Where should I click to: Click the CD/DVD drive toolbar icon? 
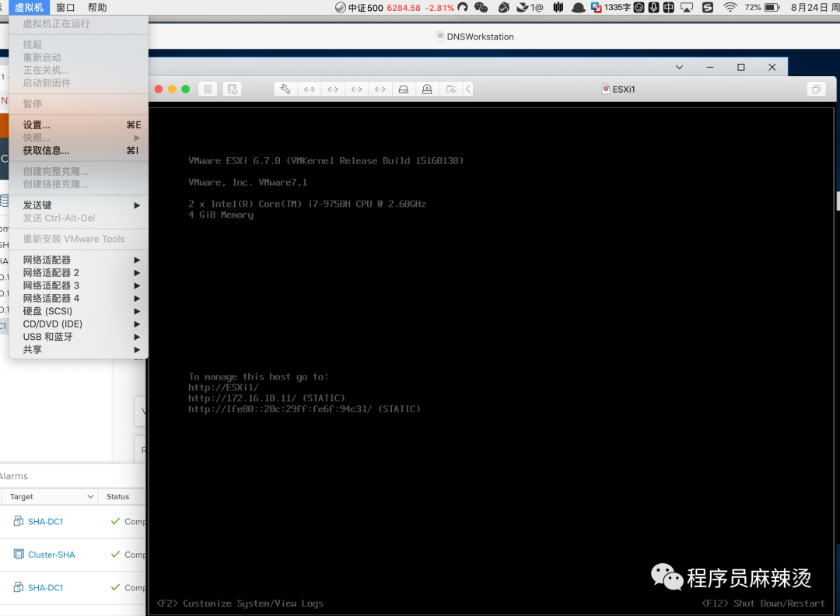click(x=427, y=89)
